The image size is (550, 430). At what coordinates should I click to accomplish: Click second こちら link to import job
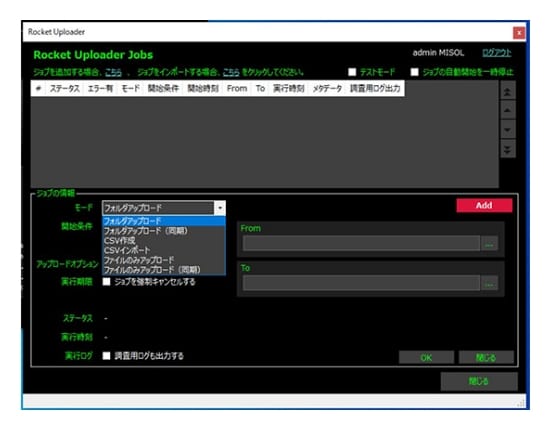click(231, 73)
